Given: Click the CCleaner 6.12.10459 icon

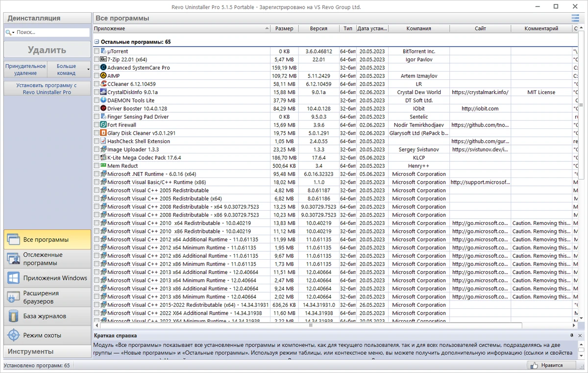Looking at the screenshot, I should pyautogui.click(x=103, y=84).
